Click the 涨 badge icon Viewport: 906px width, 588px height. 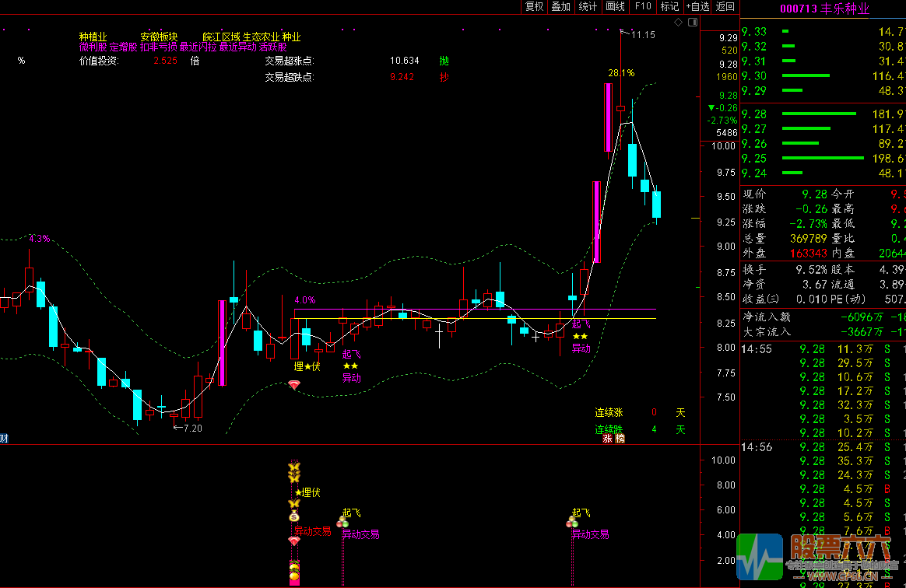(607, 439)
